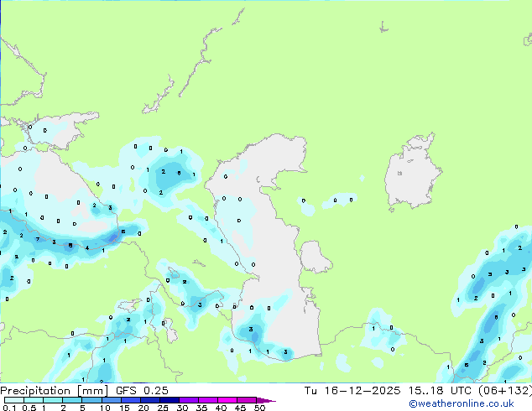Click the 45–50 mm legend color swatch
This screenshot has height=411, width=532.
click(x=247, y=400)
